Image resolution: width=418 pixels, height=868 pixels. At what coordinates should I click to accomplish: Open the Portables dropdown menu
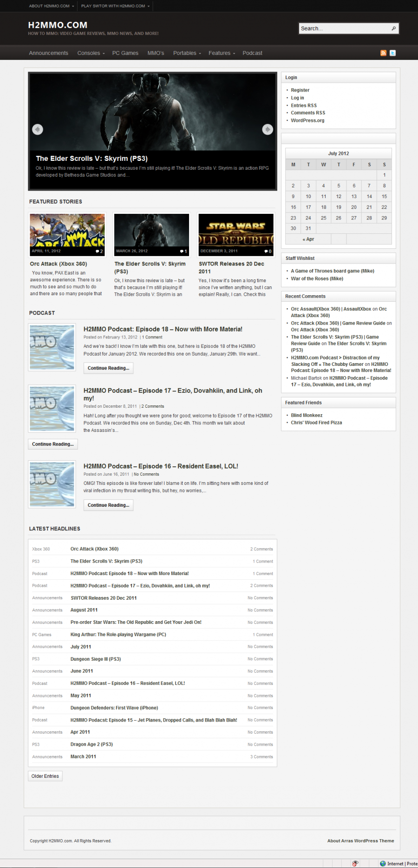(x=187, y=53)
